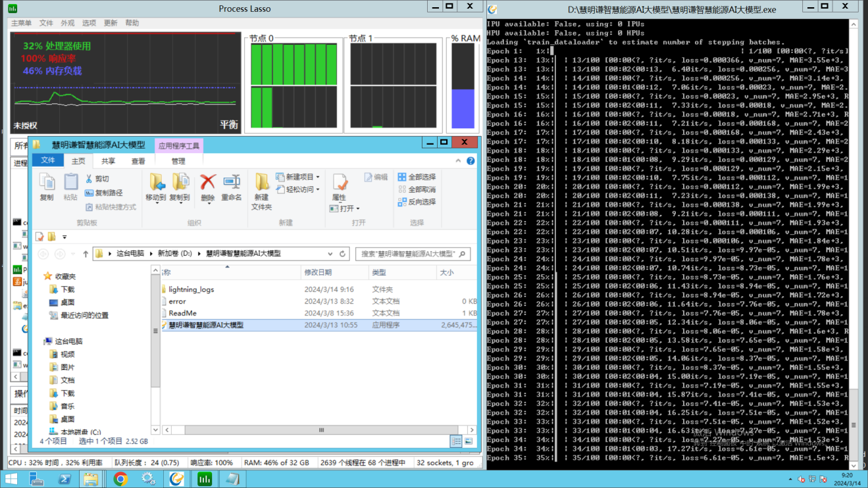Open Chrome from the Windows taskbar
The image size is (868, 488).
[x=120, y=479]
